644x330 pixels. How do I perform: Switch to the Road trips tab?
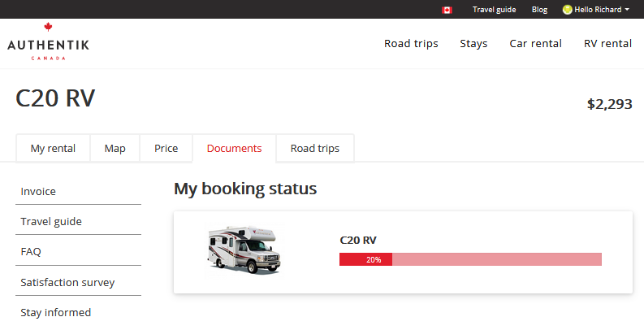click(x=315, y=149)
